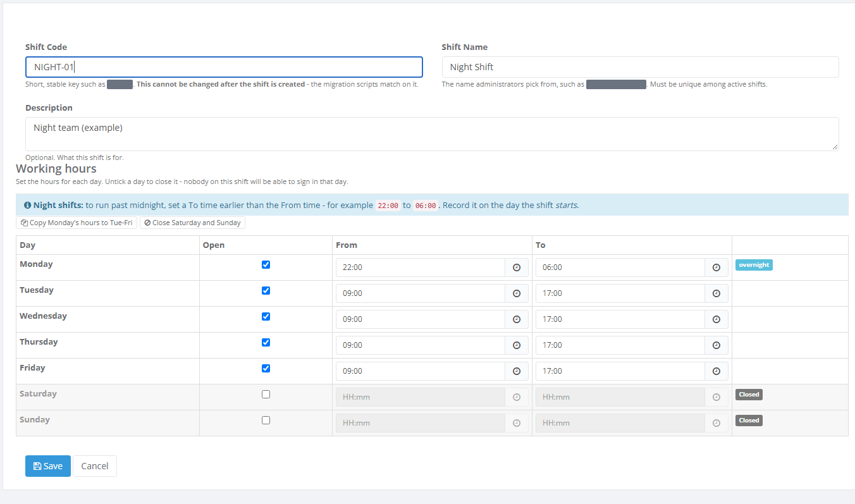Edit Friday To time field

click(620, 371)
